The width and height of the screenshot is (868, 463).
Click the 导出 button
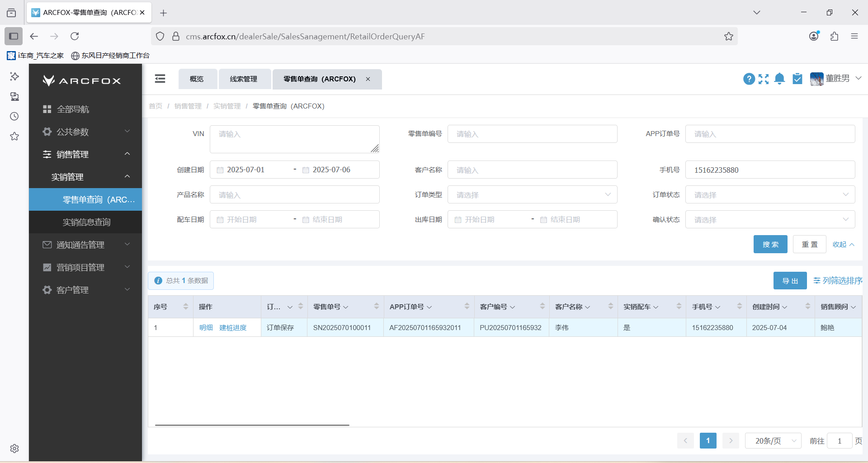790,281
